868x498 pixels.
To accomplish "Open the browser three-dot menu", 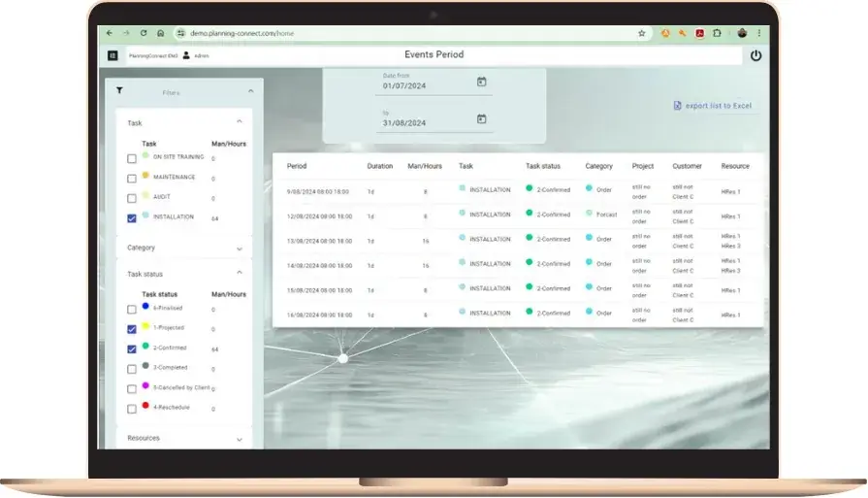I will pyautogui.click(x=759, y=33).
